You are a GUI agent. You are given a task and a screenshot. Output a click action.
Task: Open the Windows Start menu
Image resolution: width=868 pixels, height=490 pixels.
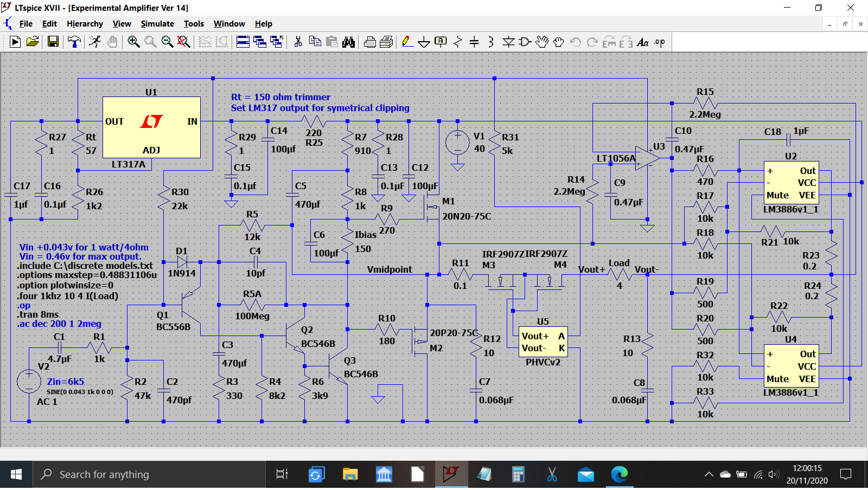[x=16, y=475]
